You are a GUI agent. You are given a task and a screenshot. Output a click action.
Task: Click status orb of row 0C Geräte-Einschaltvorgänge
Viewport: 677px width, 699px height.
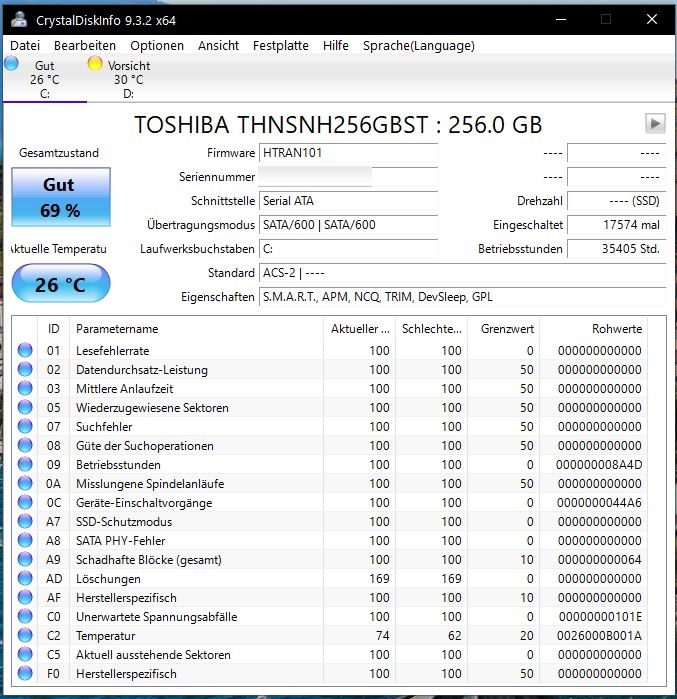pos(25,502)
